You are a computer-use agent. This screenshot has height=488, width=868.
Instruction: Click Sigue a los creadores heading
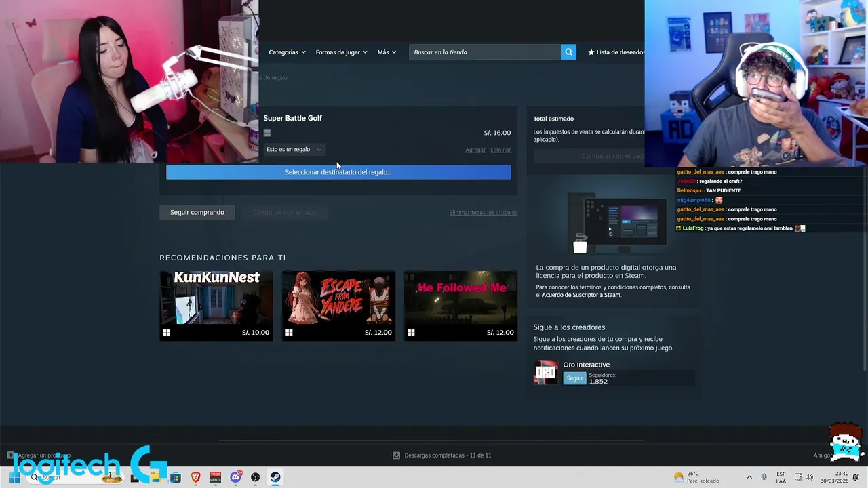(x=569, y=327)
